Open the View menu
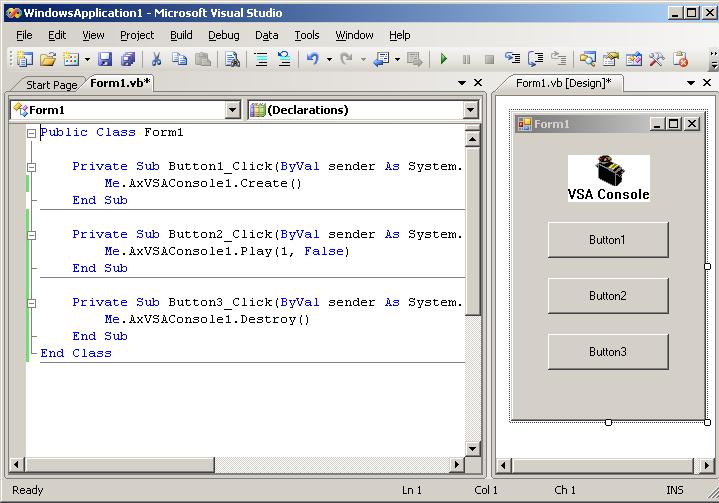Screen dimensions: 719x503 coord(93,35)
